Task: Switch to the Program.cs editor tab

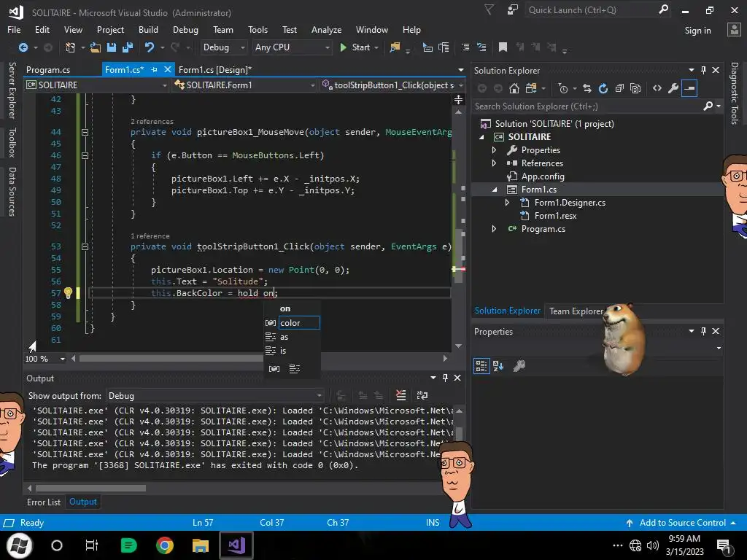Action: coord(48,69)
